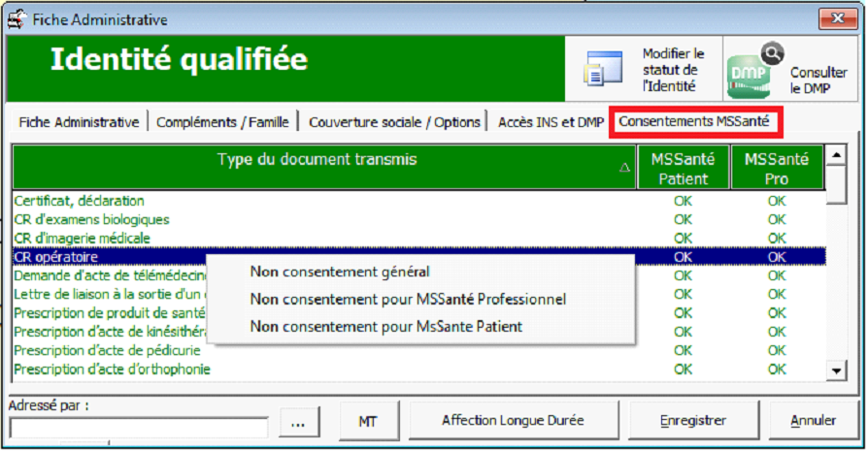Click MSSanté Patient OK for Certificat, déclaration

684,201
